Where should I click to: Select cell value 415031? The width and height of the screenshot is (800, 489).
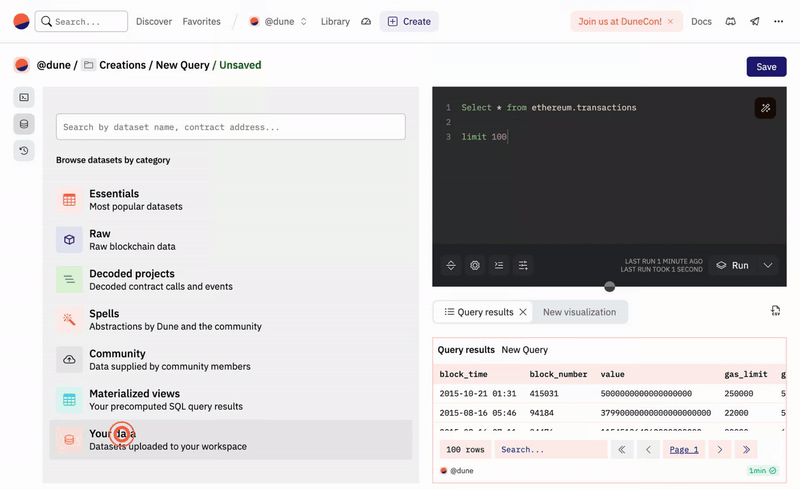543,394
